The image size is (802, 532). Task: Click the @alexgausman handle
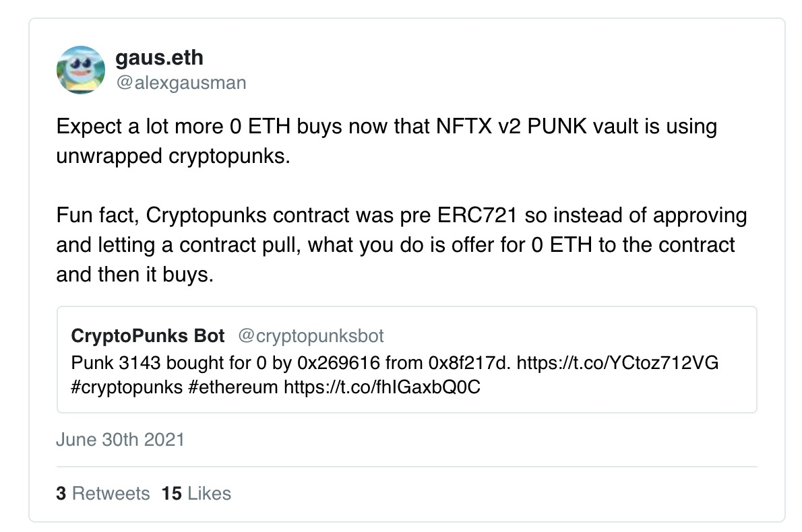[x=181, y=83]
